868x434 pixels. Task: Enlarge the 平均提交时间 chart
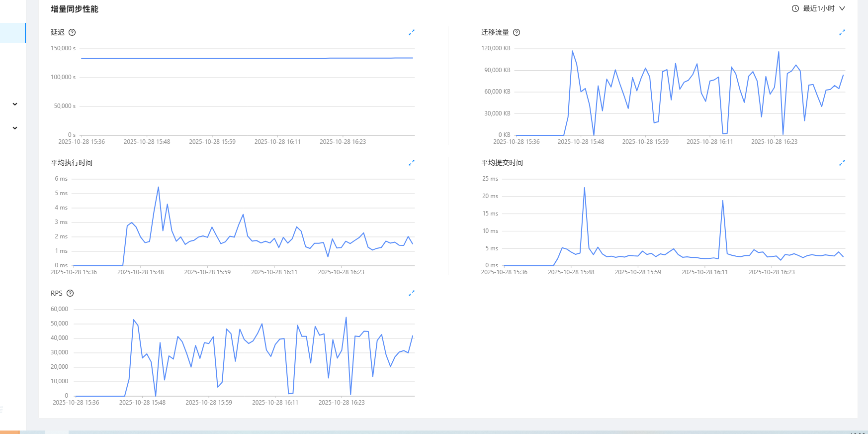point(842,163)
